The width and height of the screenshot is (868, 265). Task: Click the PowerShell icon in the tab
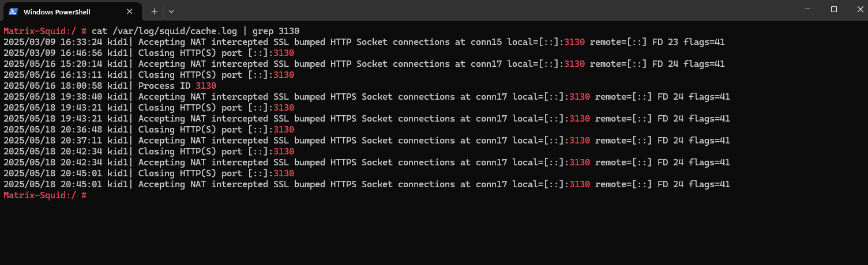13,12
